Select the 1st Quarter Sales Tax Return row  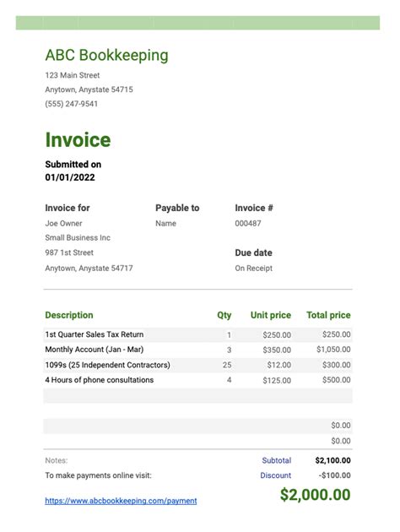(x=198, y=334)
